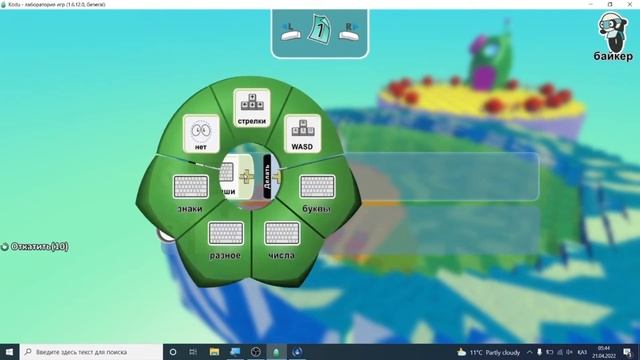640x360 pixels.
Task: Click the page 1 indicator
Action: point(320,29)
